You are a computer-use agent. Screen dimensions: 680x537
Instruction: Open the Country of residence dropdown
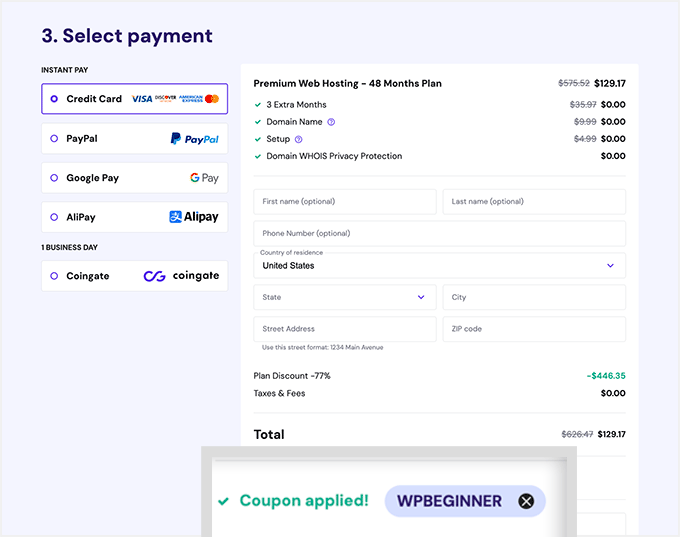coord(439,266)
